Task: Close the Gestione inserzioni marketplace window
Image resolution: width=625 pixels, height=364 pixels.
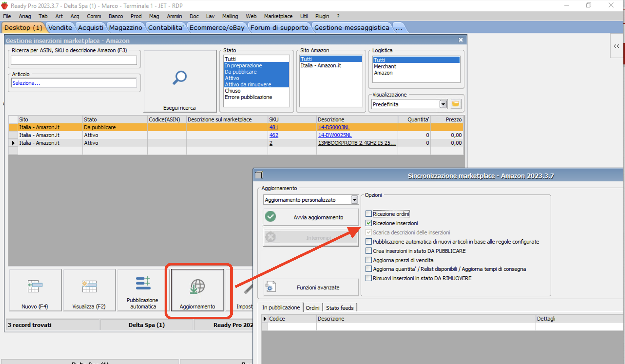Action: pos(461,40)
